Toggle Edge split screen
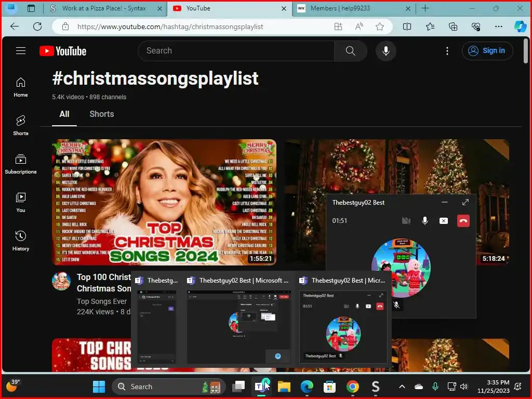532x399 pixels. (x=407, y=26)
